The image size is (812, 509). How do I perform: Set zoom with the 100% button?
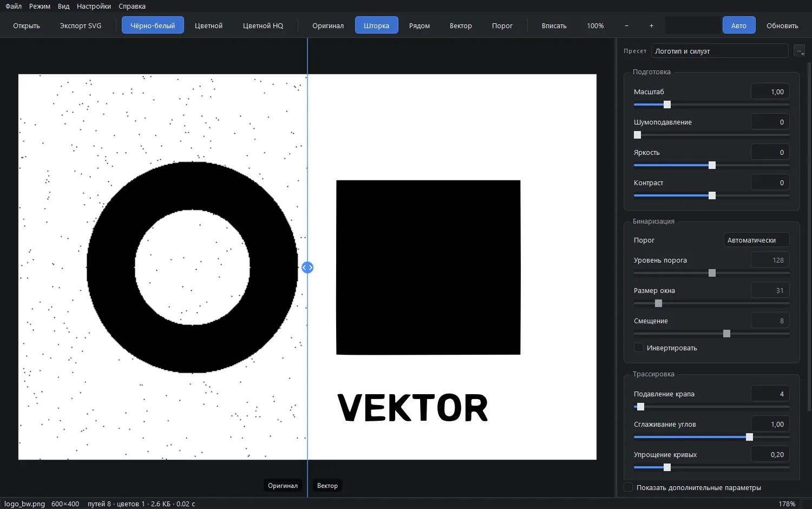click(x=595, y=25)
